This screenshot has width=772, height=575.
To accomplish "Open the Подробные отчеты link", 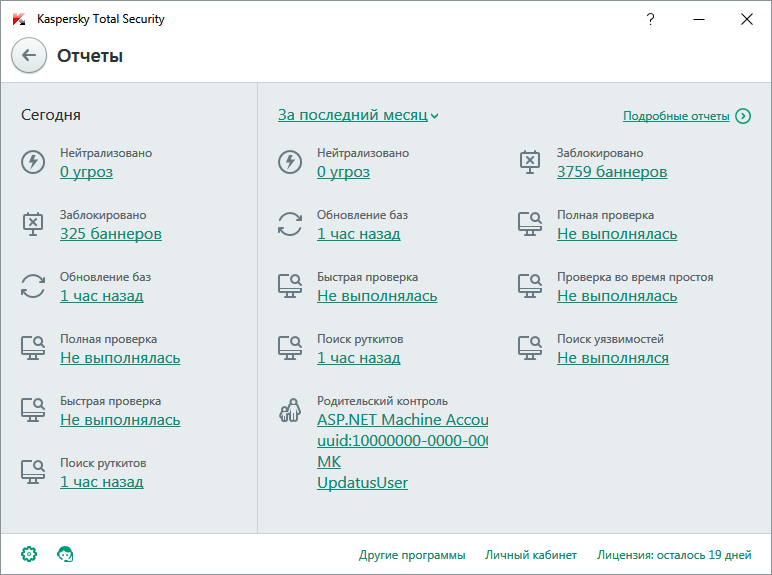I will [676, 116].
